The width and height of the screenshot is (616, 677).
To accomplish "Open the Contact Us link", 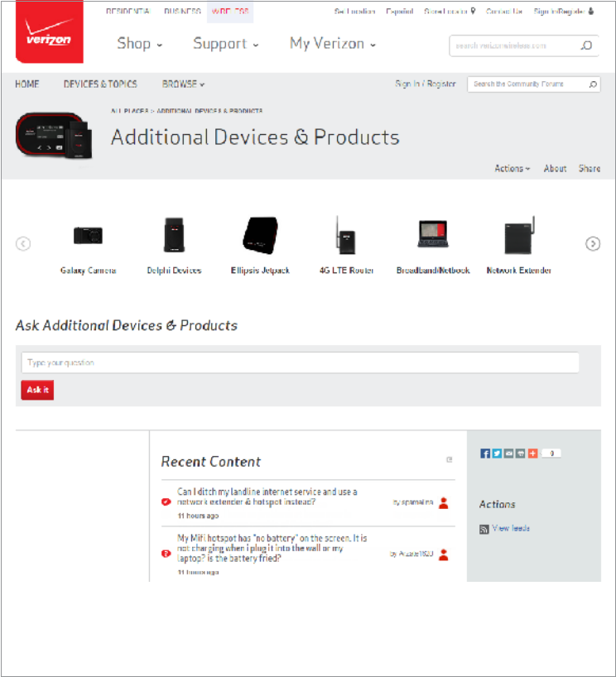I will [x=504, y=12].
